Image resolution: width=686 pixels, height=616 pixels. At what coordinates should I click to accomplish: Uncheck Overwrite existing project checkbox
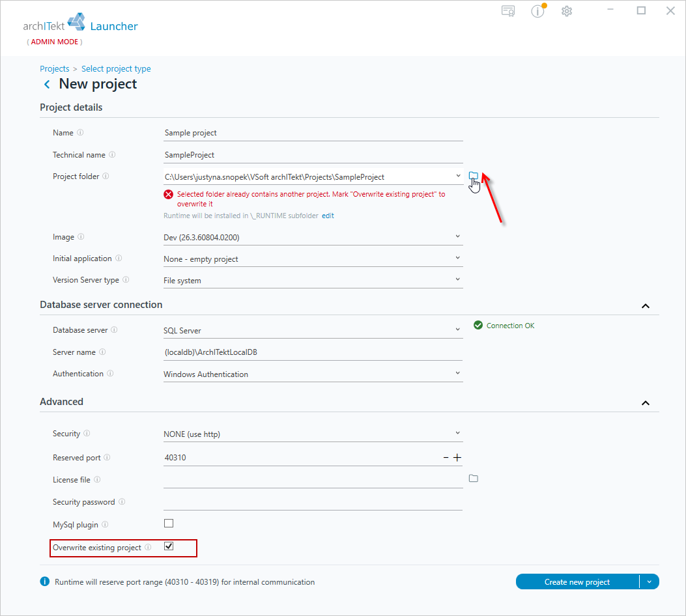(169, 546)
